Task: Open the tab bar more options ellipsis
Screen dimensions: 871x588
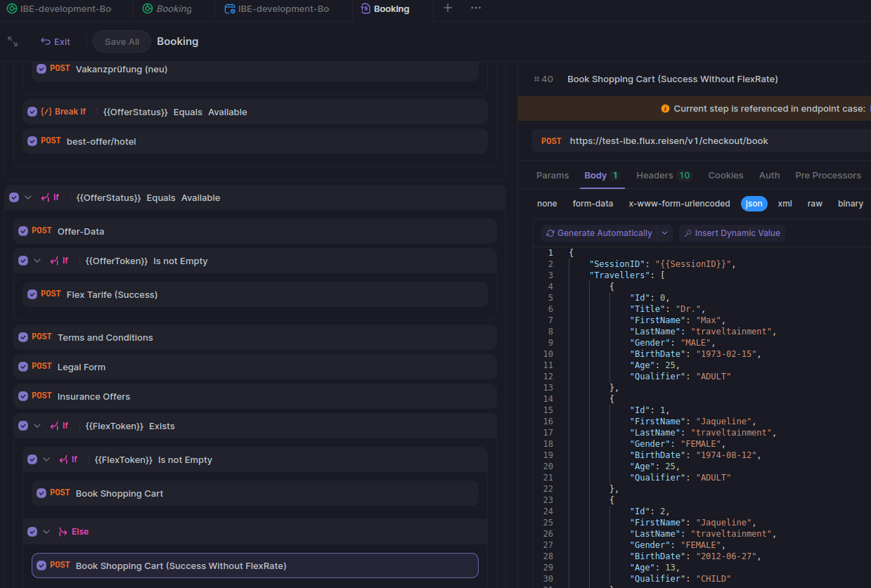Action: coord(476,8)
